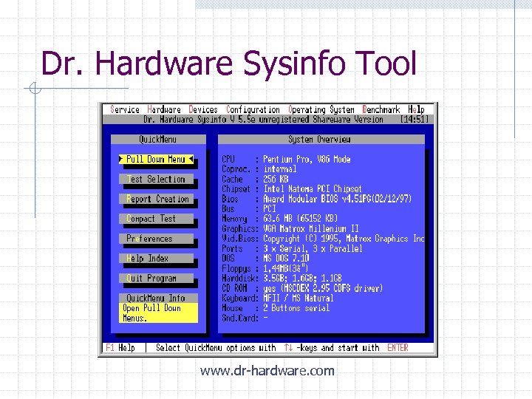532x399 pixels.
Task: Click the Award Modular BIOS version line
Action: pyautogui.click(x=337, y=199)
